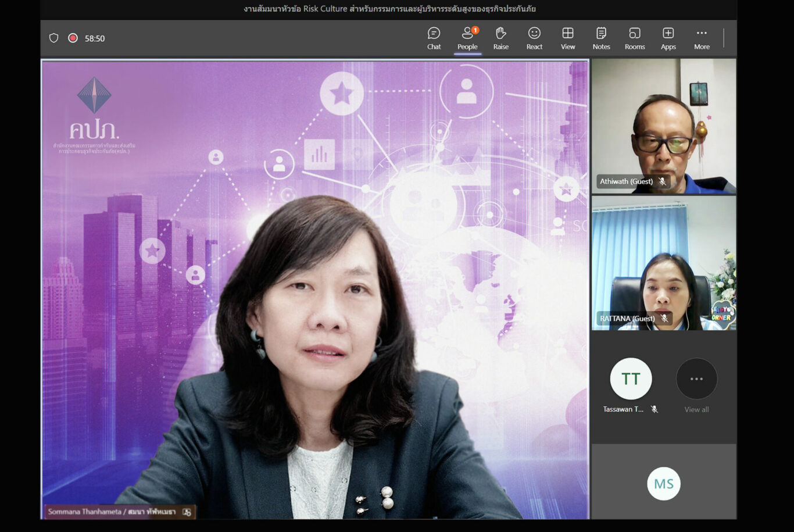Click the Sommana Thanhameta name label
The width and height of the screenshot is (794, 532).
point(112,512)
